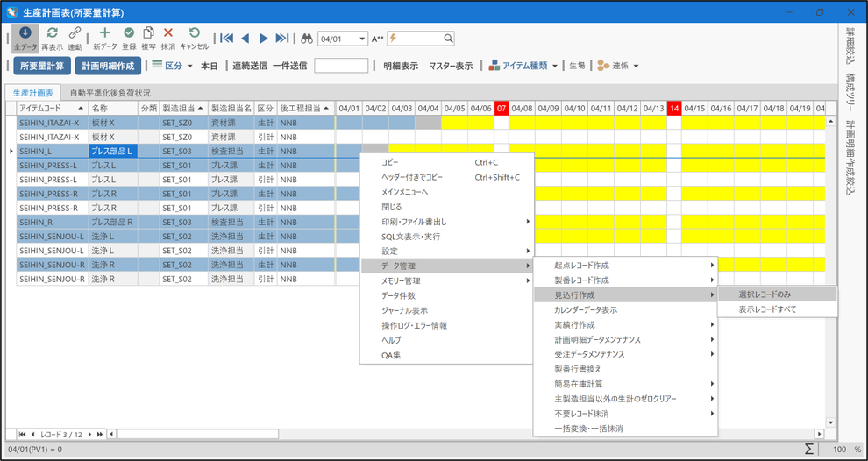Select 選択レコードのみ submenu item
Viewport: 868px width, 461px height.
[777, 294]
